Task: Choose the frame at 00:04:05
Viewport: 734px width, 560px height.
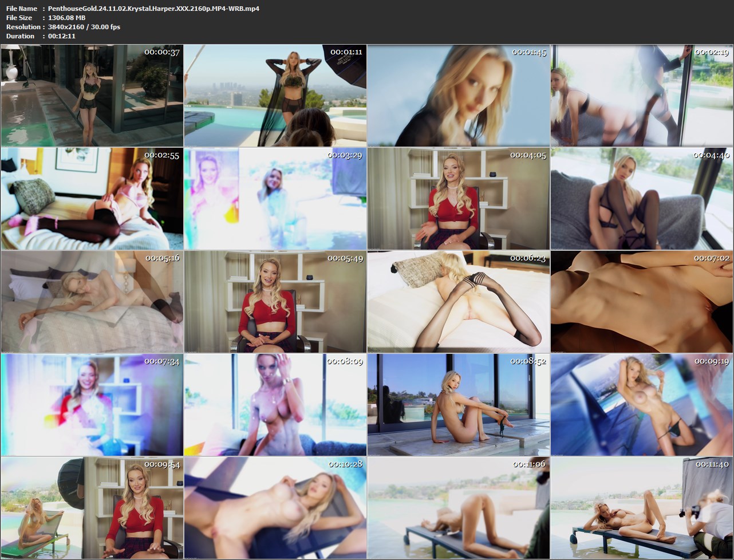Action: [459, 199]
